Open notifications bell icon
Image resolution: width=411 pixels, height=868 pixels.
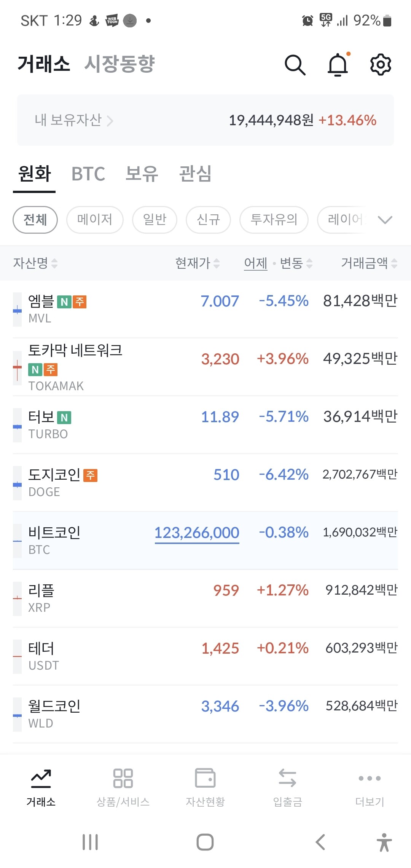point(338,65)
